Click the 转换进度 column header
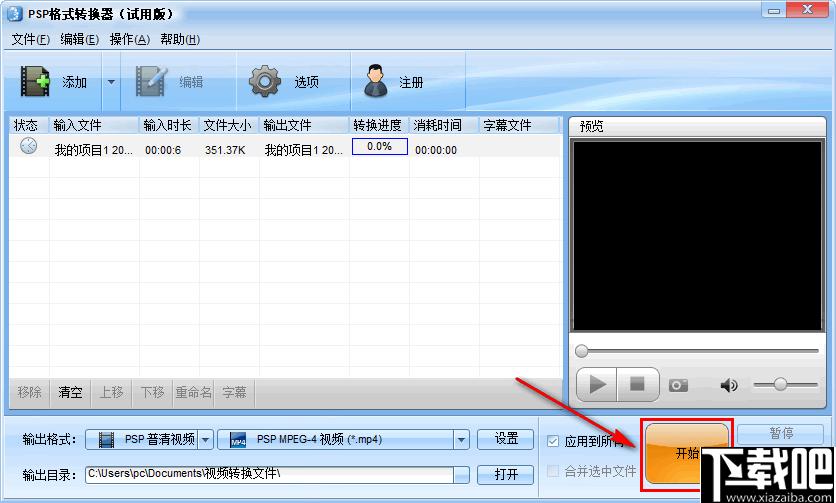The image size is (836, 503). 379,125
